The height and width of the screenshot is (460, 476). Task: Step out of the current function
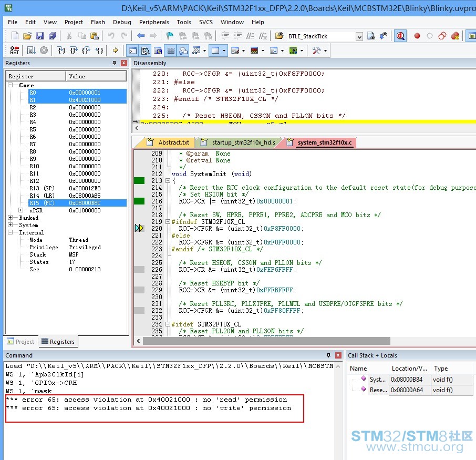87,50
